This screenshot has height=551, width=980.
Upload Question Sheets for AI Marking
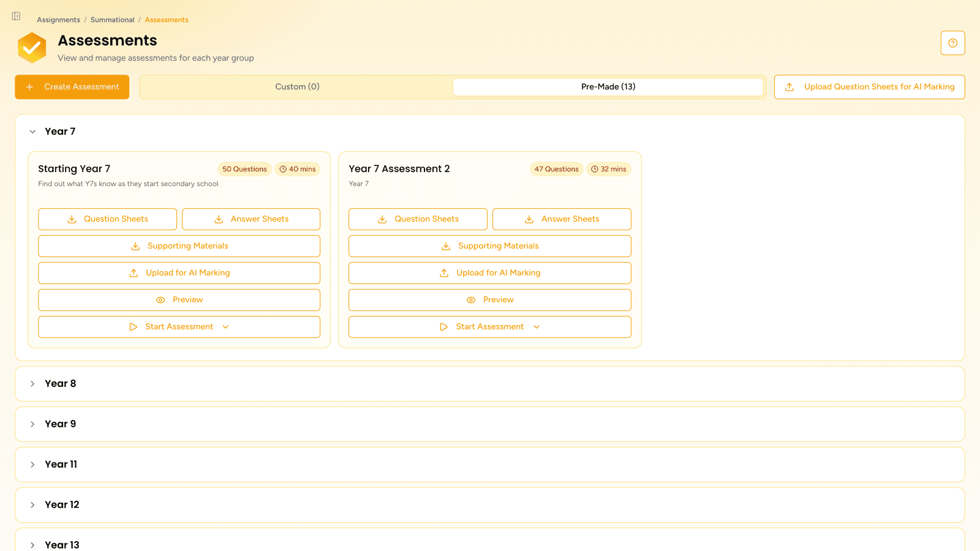tap(869, 87)
